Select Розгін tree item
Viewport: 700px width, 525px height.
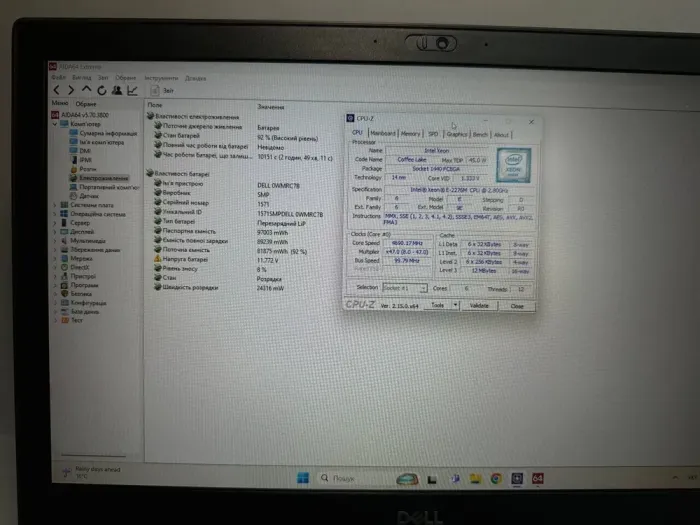point(83,169)
